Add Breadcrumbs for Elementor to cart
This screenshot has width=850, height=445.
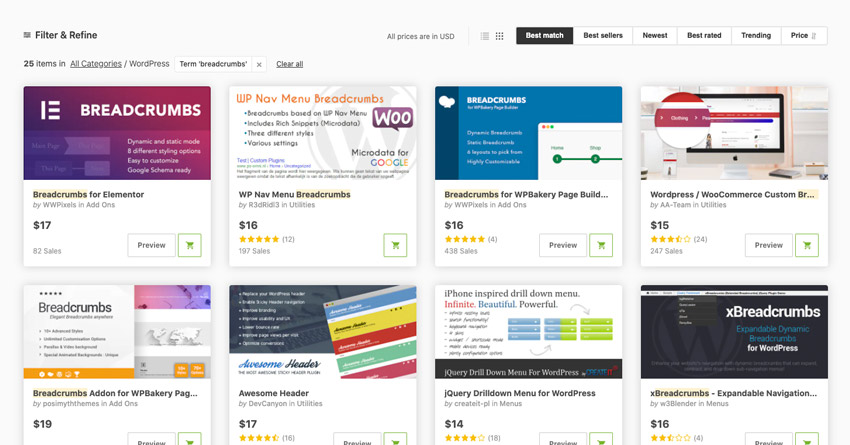pos(190,245)
